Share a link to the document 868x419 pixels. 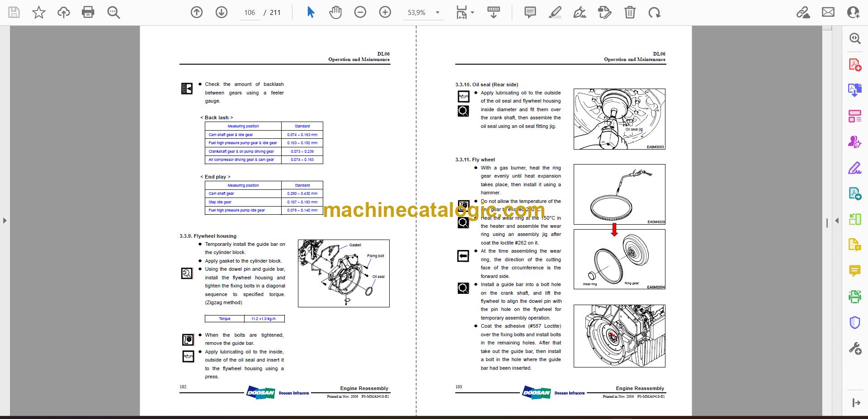click(x=803, y=12)
